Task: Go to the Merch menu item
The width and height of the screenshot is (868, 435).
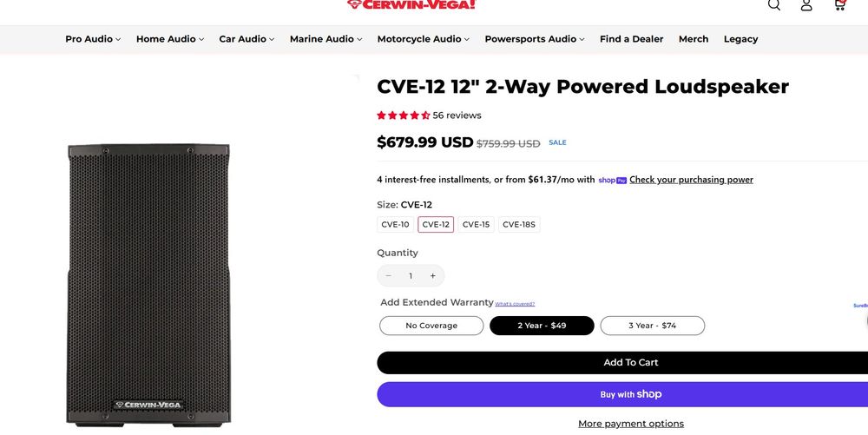Action: 694,39
